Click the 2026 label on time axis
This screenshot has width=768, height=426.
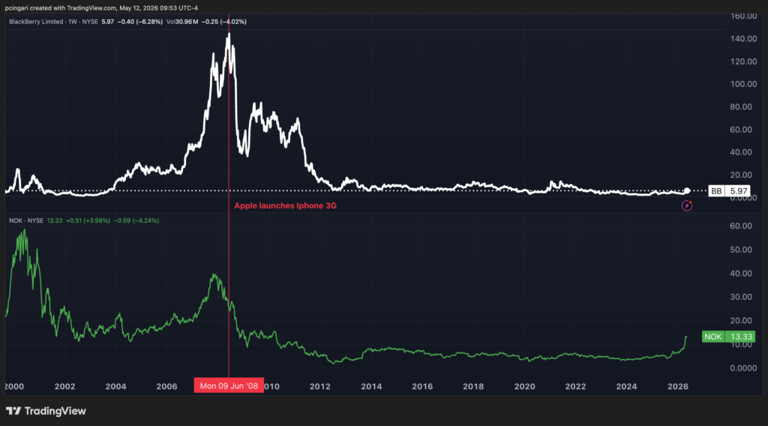pos(678,386)
